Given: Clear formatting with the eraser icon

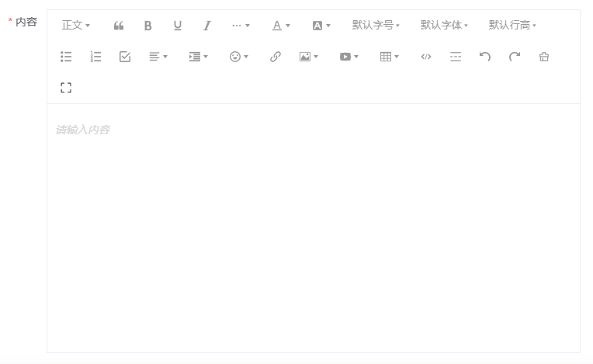Looking at the screenshot, I should click(544, 57).
